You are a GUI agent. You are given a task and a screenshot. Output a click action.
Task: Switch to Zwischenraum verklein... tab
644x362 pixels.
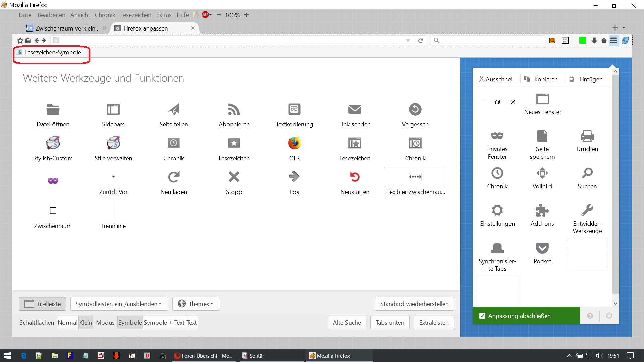[67, 28]
